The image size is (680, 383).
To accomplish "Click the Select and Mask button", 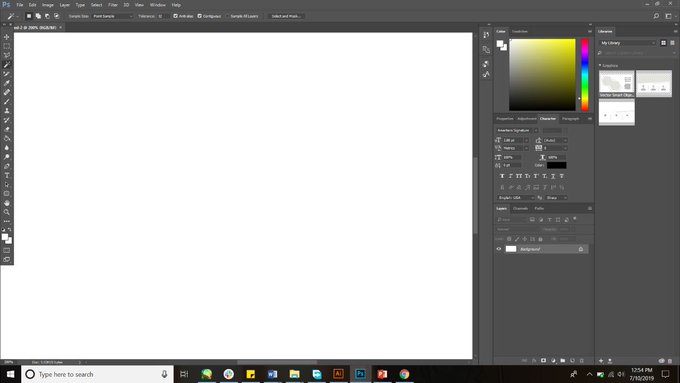I will tap(286, 16).
